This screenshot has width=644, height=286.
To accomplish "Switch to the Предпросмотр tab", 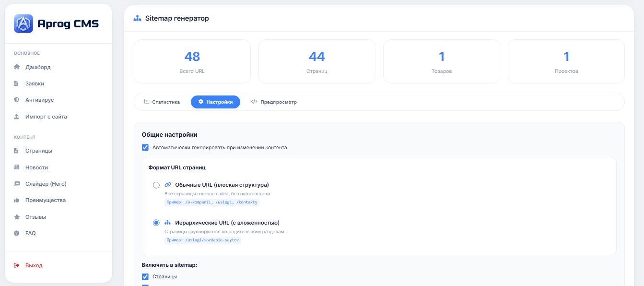I will (x=274, y=102).
